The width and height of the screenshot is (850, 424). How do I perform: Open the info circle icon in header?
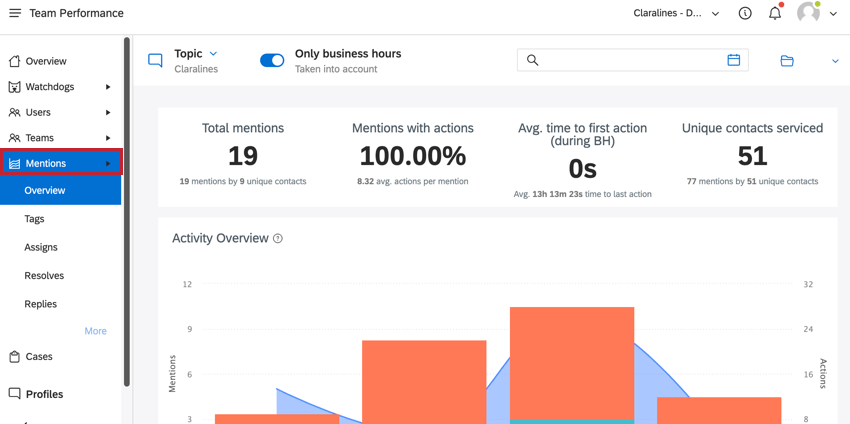[x=745, y=14]
